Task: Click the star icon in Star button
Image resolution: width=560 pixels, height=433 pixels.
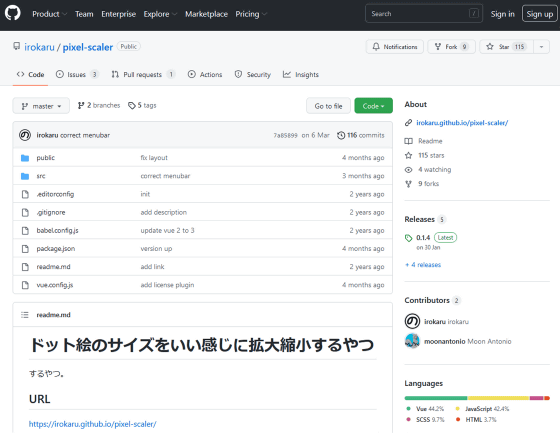Action: tap(490, 46)
